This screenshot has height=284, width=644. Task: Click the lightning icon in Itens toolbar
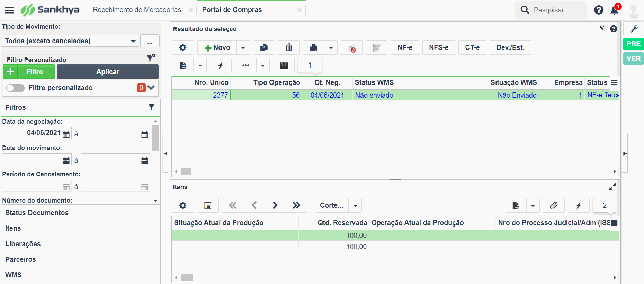(579, 205)
